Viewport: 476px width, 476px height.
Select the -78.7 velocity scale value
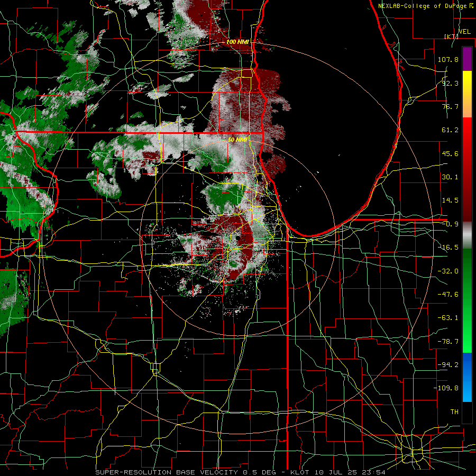[448, 342]
